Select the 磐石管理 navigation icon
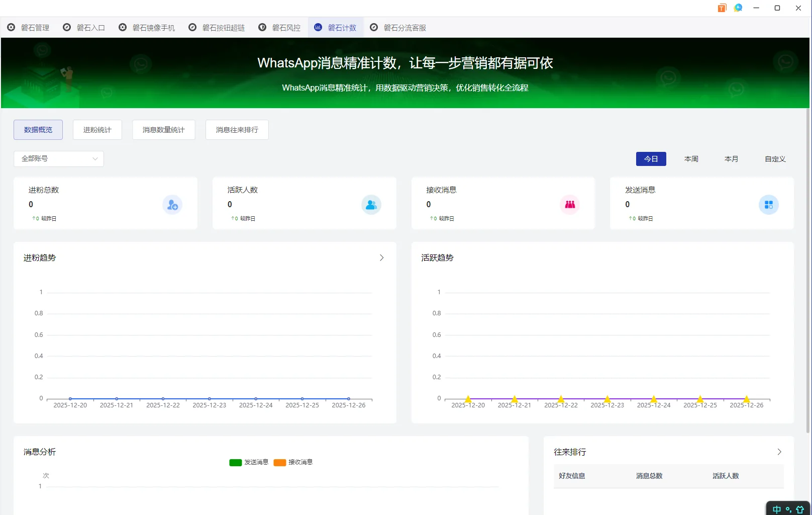Image resolution: width=812 pixels, height=515 pixels. point(12,27)
